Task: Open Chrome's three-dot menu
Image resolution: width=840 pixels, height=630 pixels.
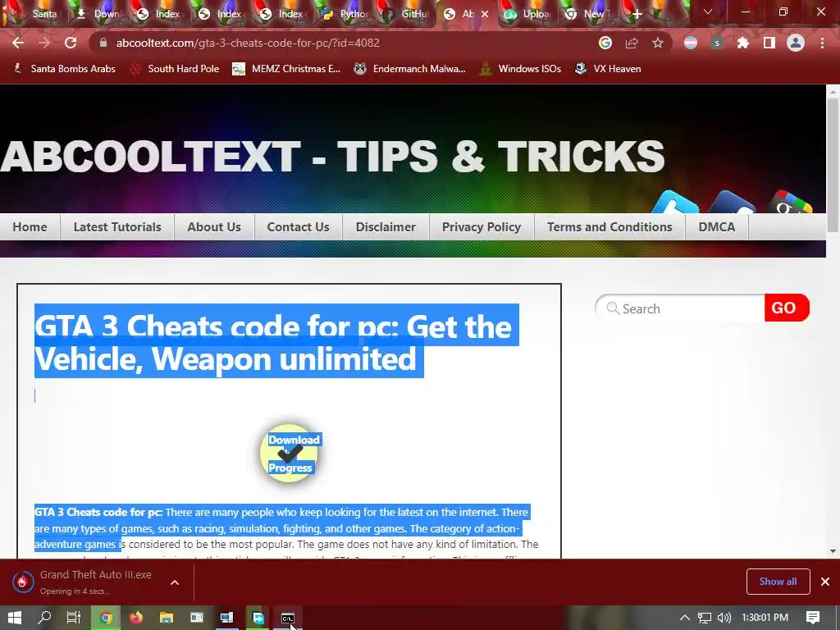Action: pos(822,43)
